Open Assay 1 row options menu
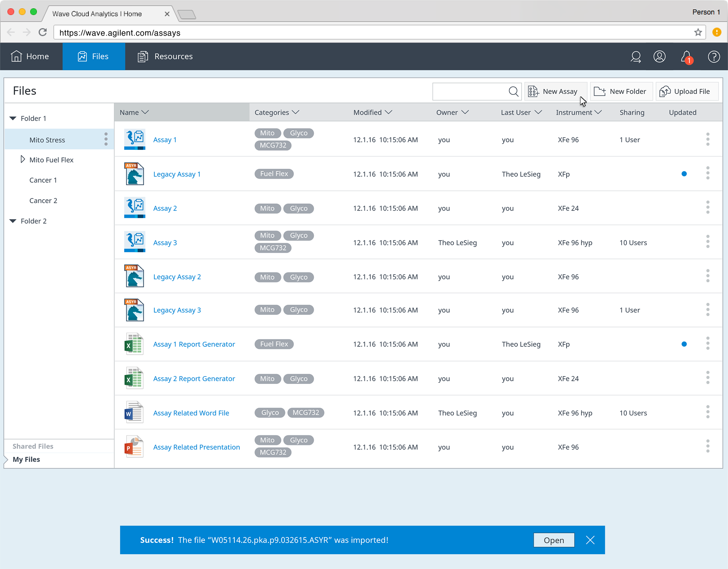 coord(708,139)
